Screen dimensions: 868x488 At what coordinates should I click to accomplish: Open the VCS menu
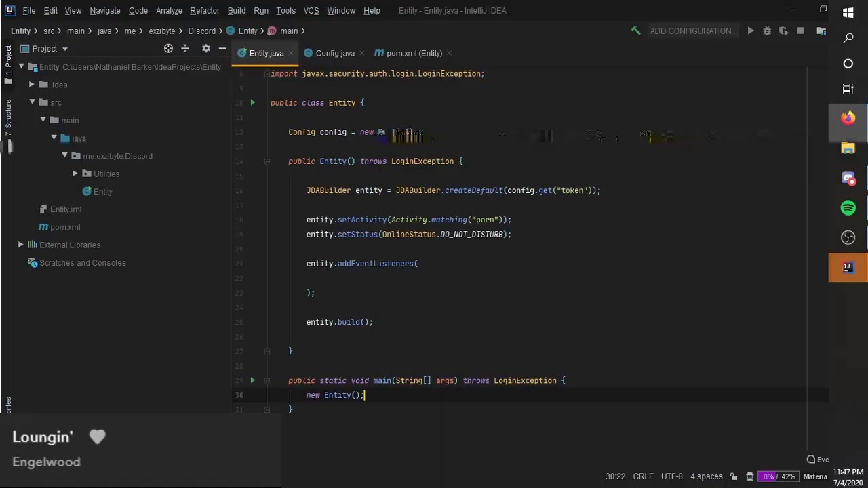(311, 11)
